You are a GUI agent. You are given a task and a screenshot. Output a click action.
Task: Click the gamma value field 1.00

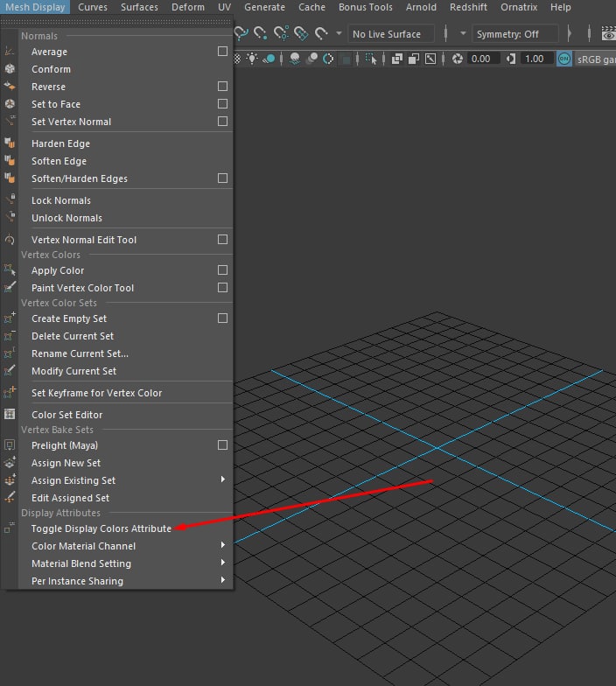[536, 59]
